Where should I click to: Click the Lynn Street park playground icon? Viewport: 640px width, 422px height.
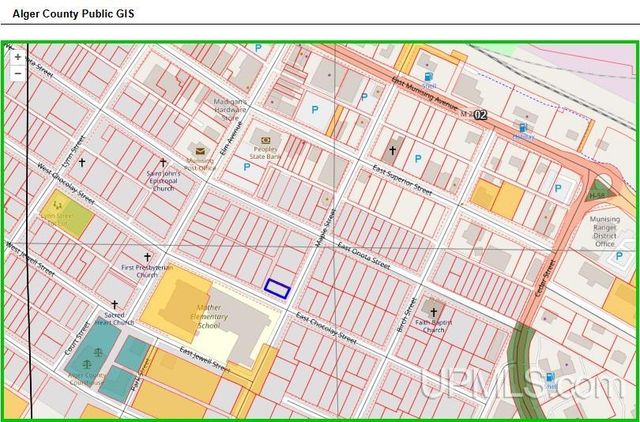tap(57, 203)
